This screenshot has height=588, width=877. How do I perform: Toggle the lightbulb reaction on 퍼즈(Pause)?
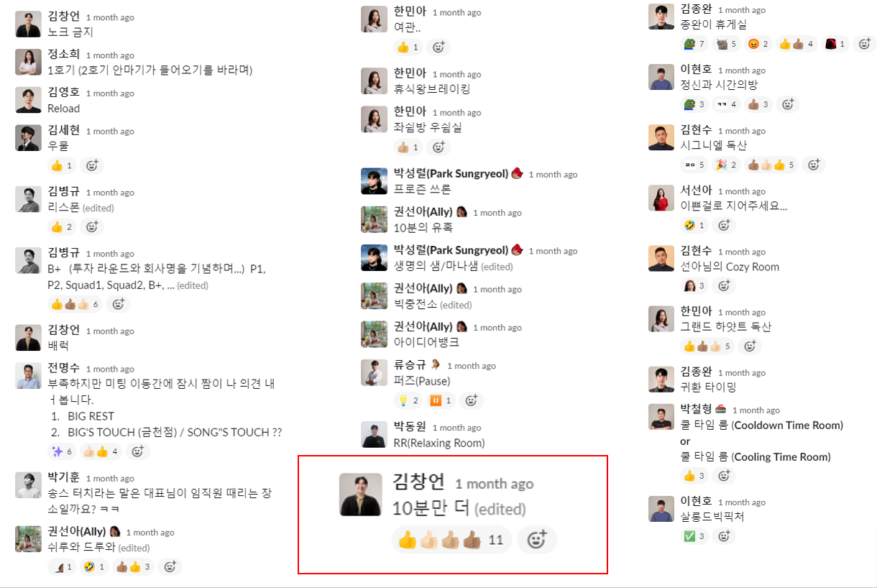(408, 400)
